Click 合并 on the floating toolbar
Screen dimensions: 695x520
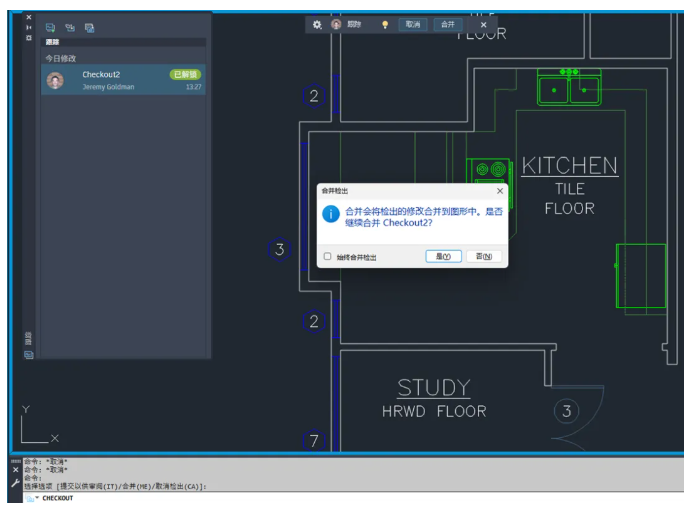(x=448, y=24)
